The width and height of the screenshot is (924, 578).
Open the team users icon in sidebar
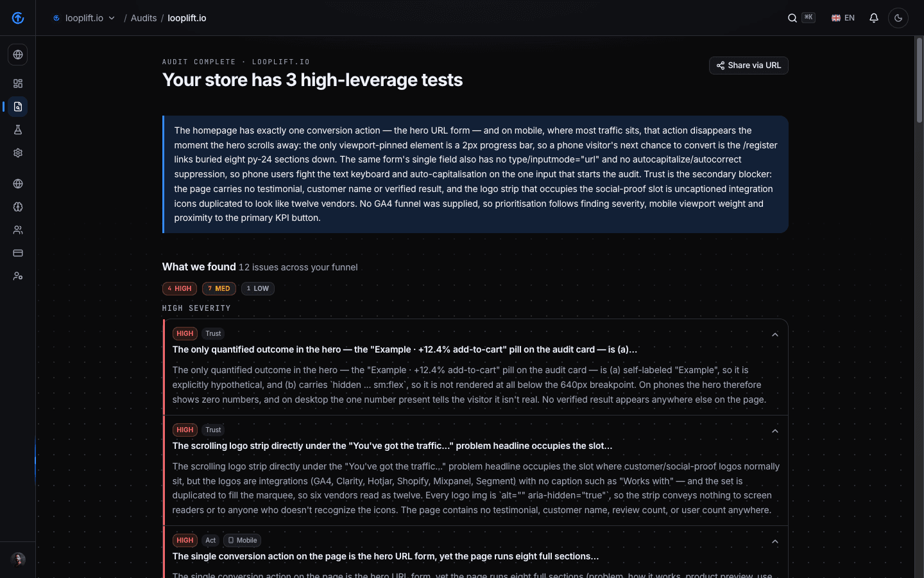(18, 230)
